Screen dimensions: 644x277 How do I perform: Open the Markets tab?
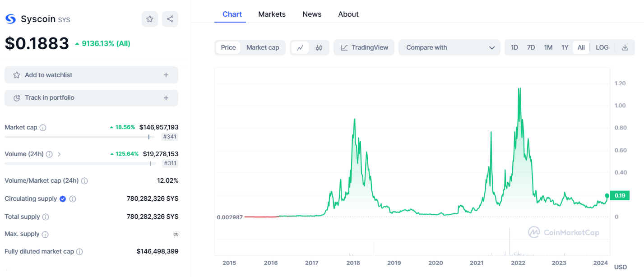point(272,14)
